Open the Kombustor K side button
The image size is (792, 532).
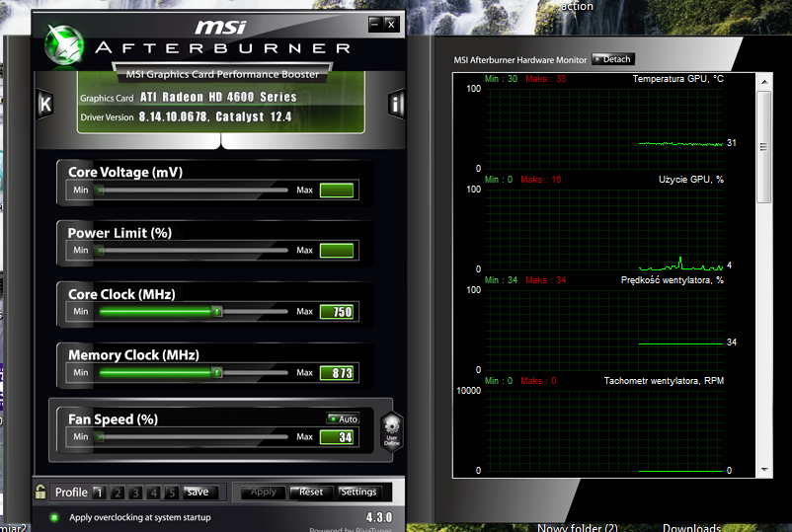[x=45, y=104]
